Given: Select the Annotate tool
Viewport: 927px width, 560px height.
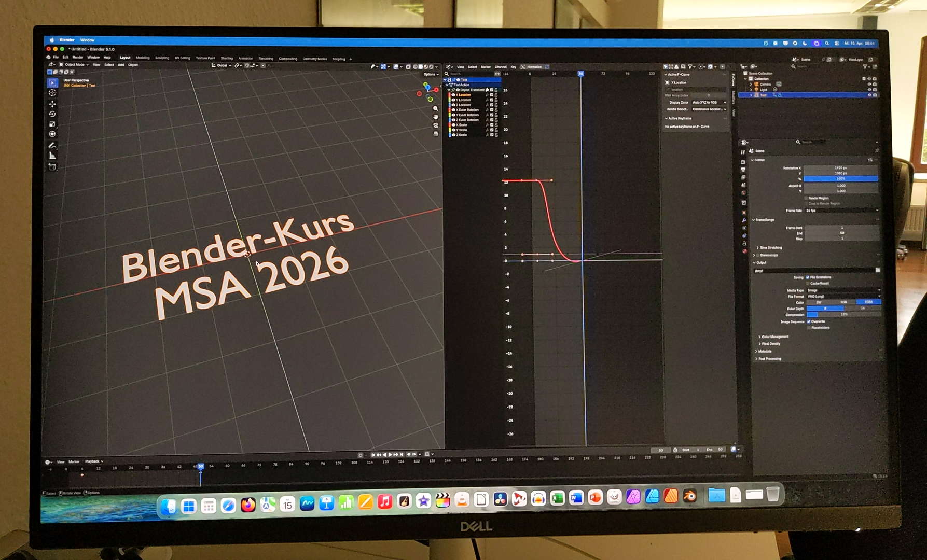Looking at the screenshot, I should [x=52, y=146].
